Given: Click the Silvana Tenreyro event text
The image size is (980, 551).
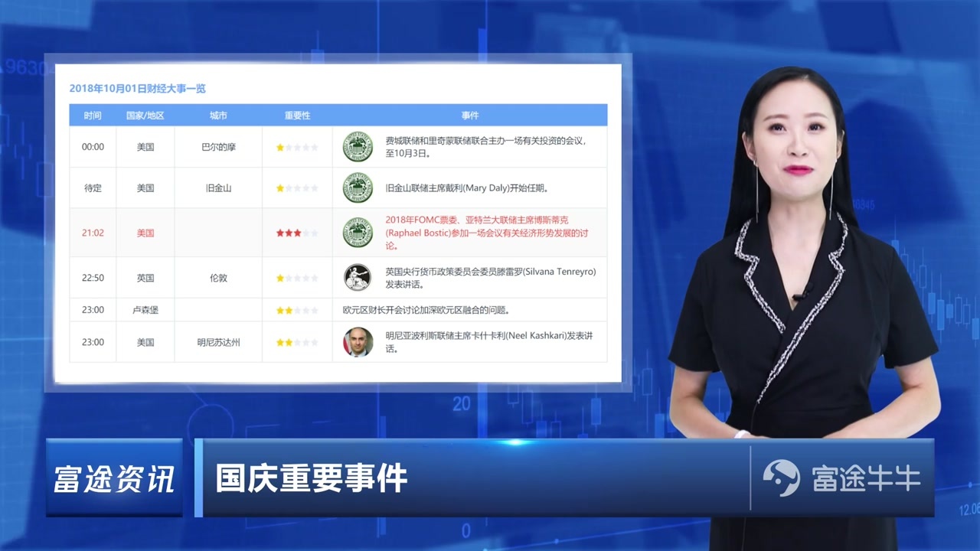Looking at the screenshot, I should click(490, 278).
